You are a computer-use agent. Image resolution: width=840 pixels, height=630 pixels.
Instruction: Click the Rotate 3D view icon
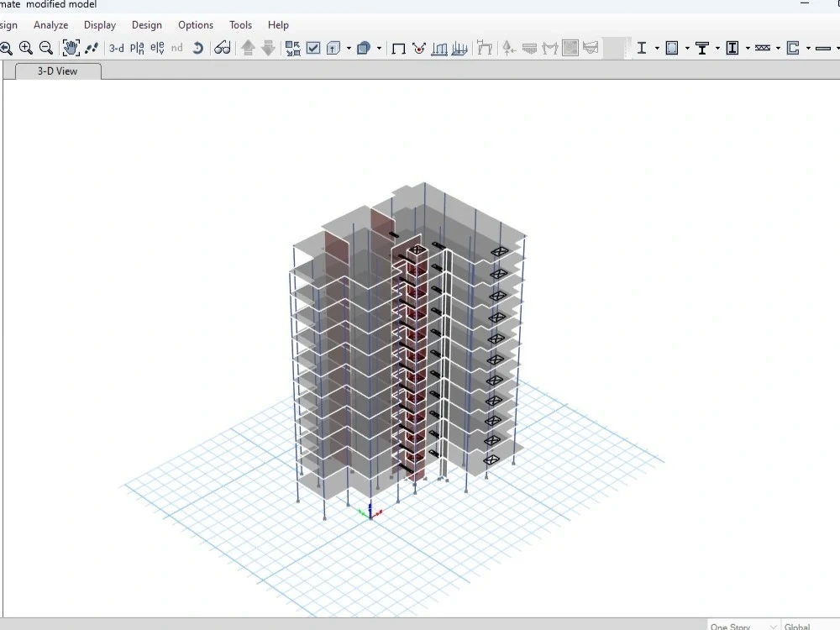197,48
